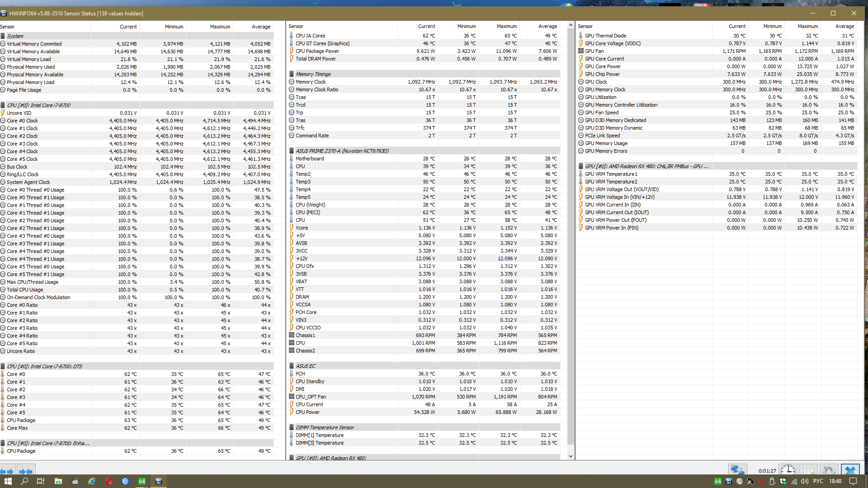Collapse the ASUS EC sensor group

coord(305,366)
